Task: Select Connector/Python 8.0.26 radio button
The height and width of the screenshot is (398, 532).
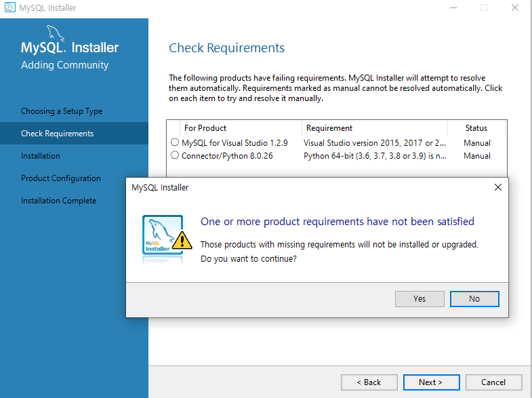Action: (x=175, y=155)
